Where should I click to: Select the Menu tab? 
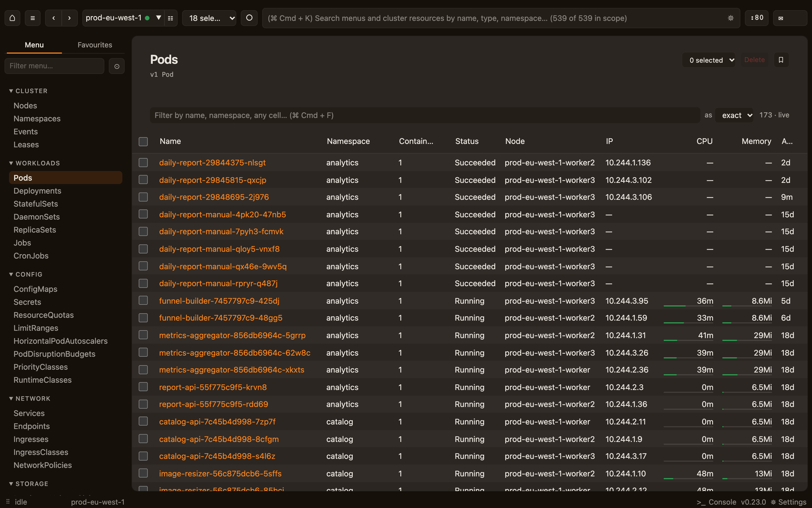(34, 45)
